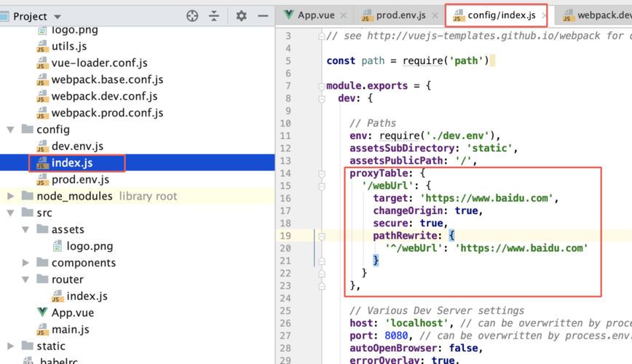Screen dimensions: 632x364
Task: Fold the '/webUrl' block on line 15
Action: click(x=322, y=186)
